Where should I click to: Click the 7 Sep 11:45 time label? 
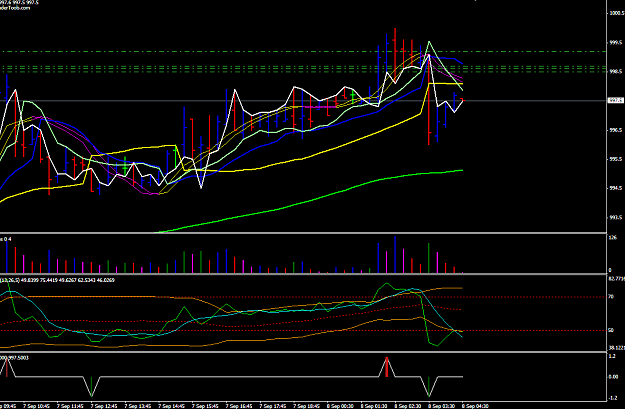(x=71, y=406)
